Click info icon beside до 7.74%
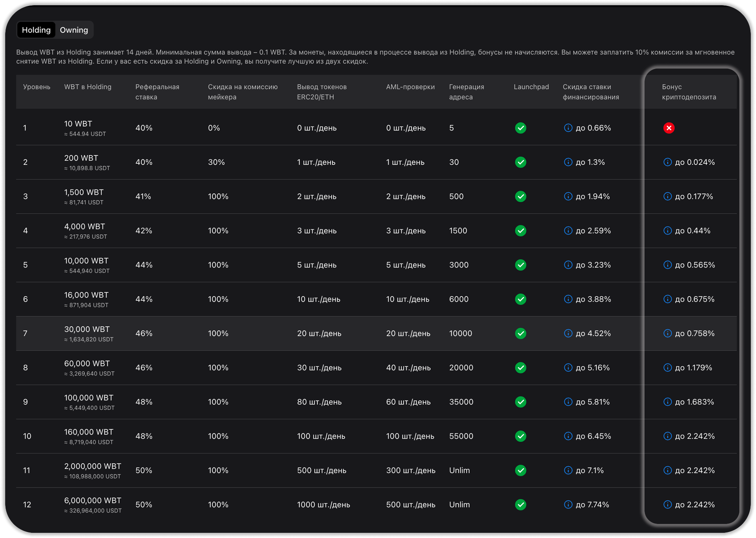Screen dimensions: 756x538 (x=568, y=504)
